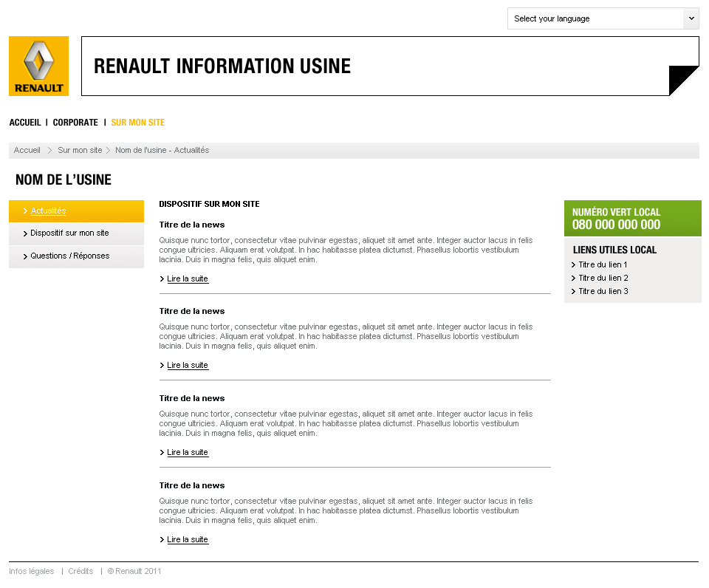The image size is (709, 588).
Task: Click the arrow icon beside Titre du lien 1
Action: point(573,264)
